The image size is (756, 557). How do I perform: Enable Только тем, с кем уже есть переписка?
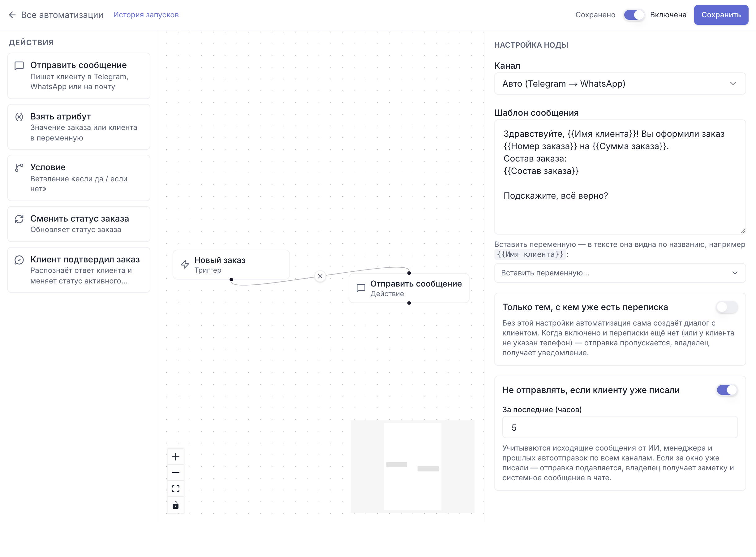727,307
